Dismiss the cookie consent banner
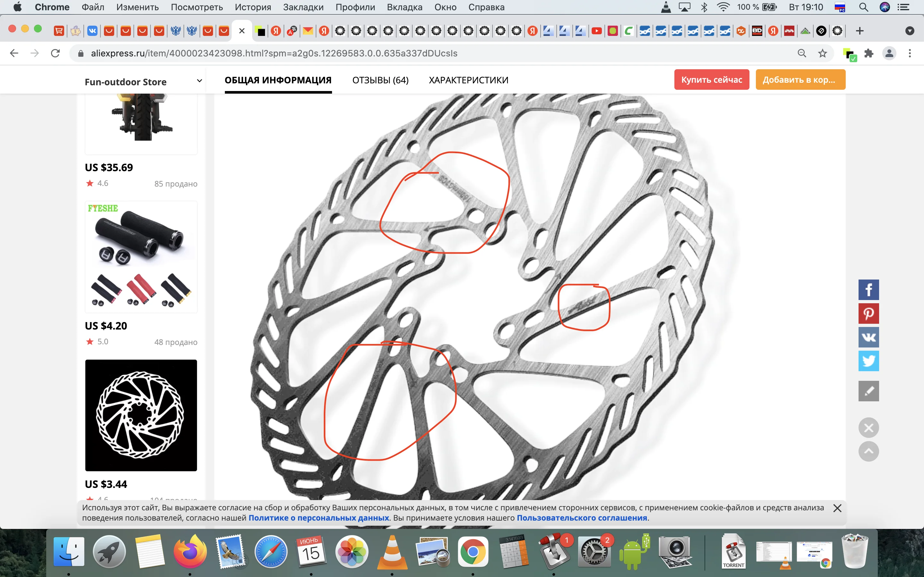The image size is (924, 577). (x=837, y=508)
